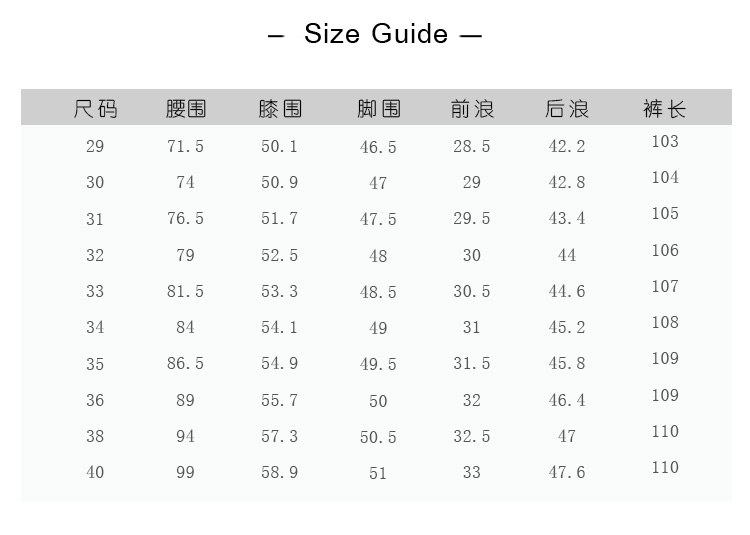Select the 尺码 column header

tap(95, 108)
